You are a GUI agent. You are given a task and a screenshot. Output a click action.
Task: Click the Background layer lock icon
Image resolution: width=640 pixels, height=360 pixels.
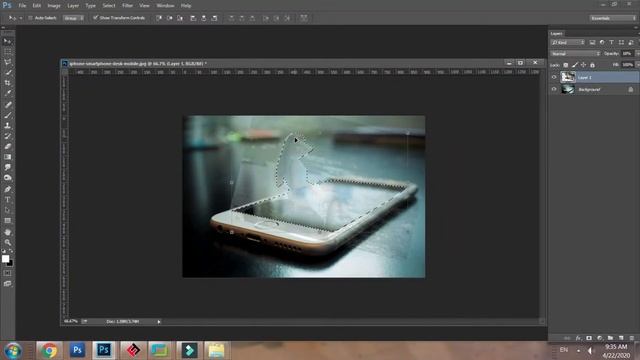pyautogui.click(x=631, y=89)
